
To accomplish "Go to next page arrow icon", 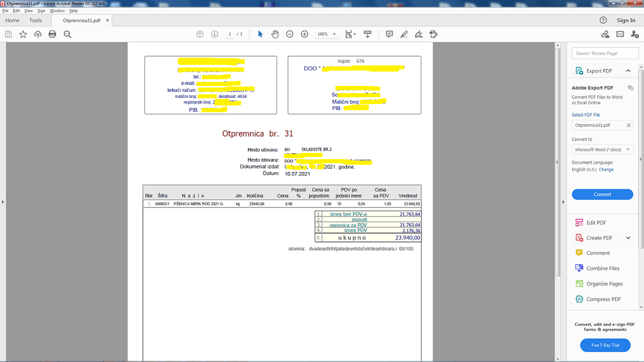I will [214, 34].
